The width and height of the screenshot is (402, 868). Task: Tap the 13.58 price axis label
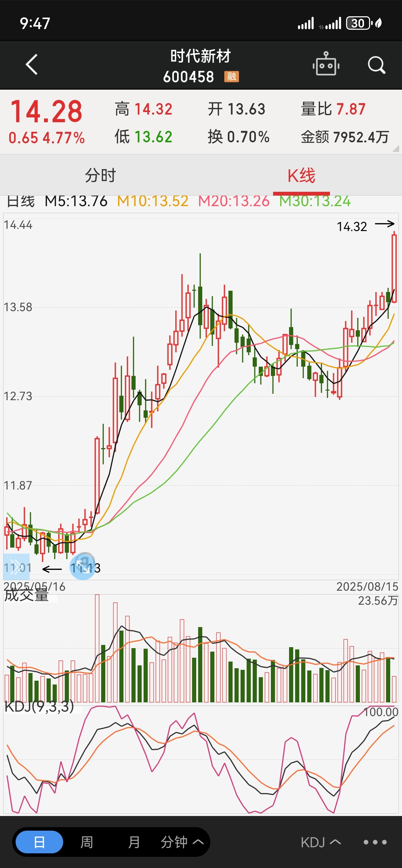(18, 307)
